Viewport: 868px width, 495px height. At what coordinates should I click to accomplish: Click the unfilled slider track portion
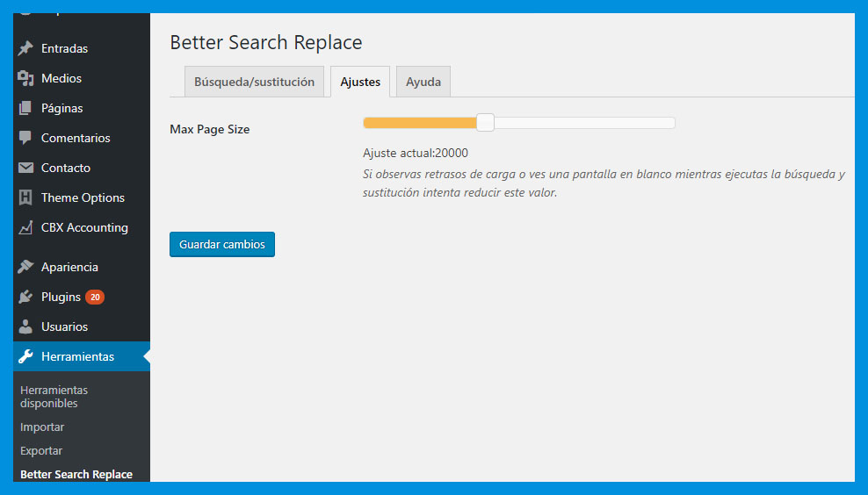[x=584, y=123]
